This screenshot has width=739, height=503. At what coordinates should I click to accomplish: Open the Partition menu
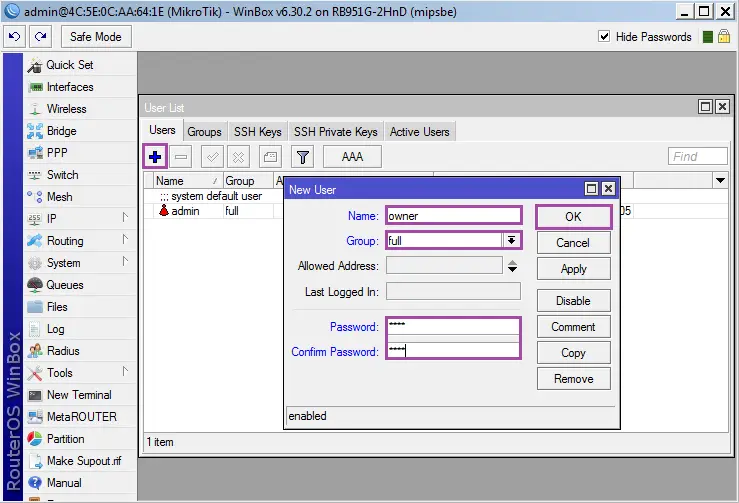[x=80, y=439]
